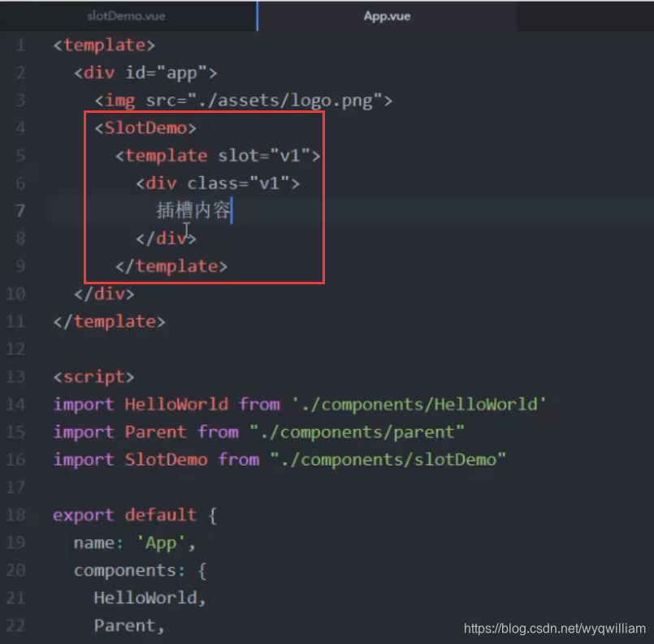Click the import SlotDemo line
654x644 pixels.
pos(279,460)
